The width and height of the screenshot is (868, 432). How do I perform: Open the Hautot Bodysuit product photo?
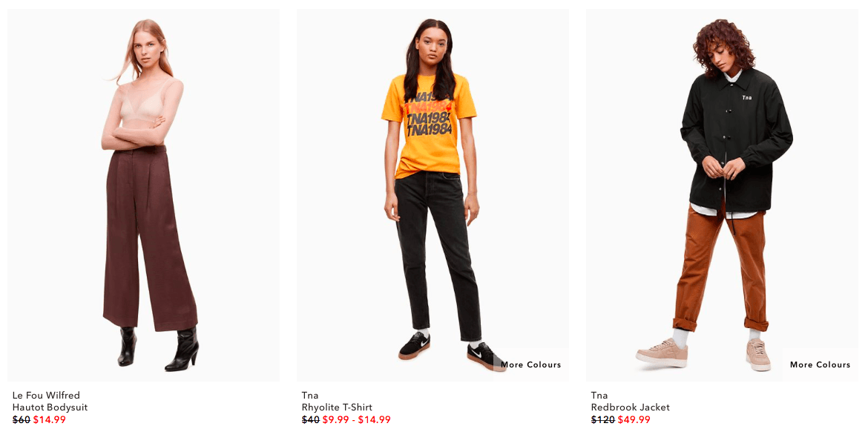143,195
